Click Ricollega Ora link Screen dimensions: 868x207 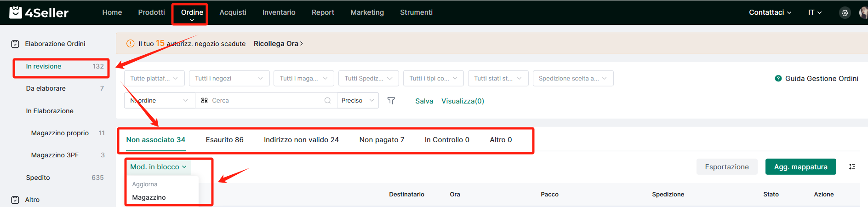tap(278, 44)
